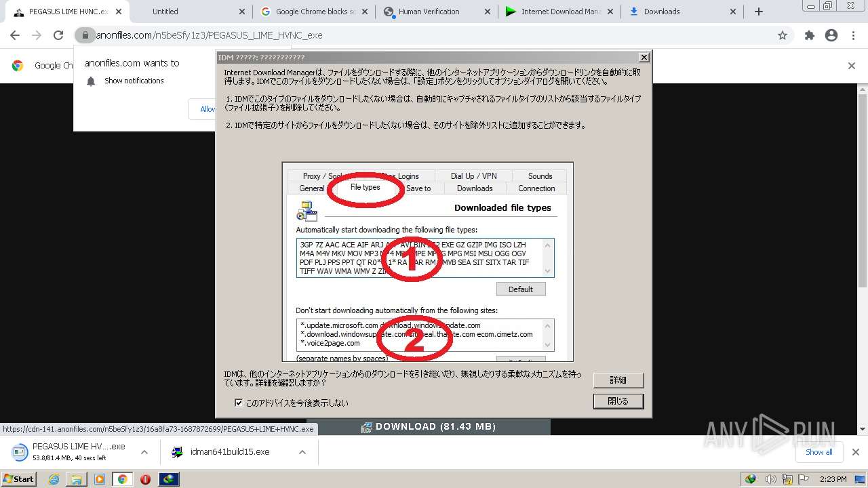Viewport: 868px width, 488px height.
Task: Open idman641build15.exe download item
Action: point(222,451)
